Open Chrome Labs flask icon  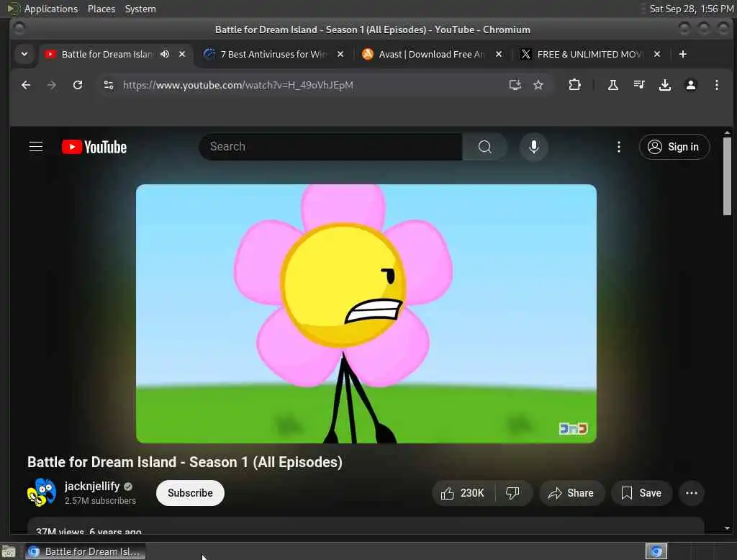[x=613, y=85]
